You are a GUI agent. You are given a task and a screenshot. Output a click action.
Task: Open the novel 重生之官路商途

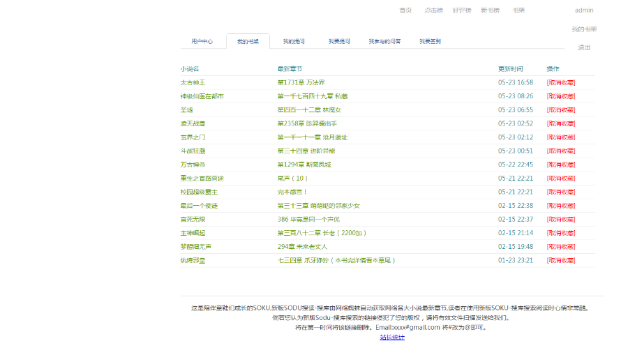[x=202, y=179]
